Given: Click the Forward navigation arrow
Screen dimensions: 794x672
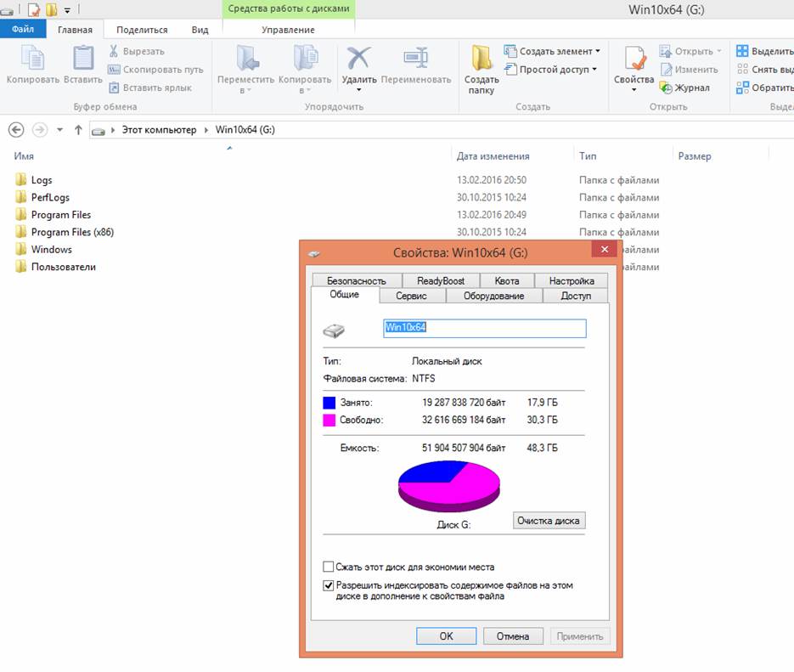Looking at the screenshot, I should pyautogui.click(x=40, y=130).
